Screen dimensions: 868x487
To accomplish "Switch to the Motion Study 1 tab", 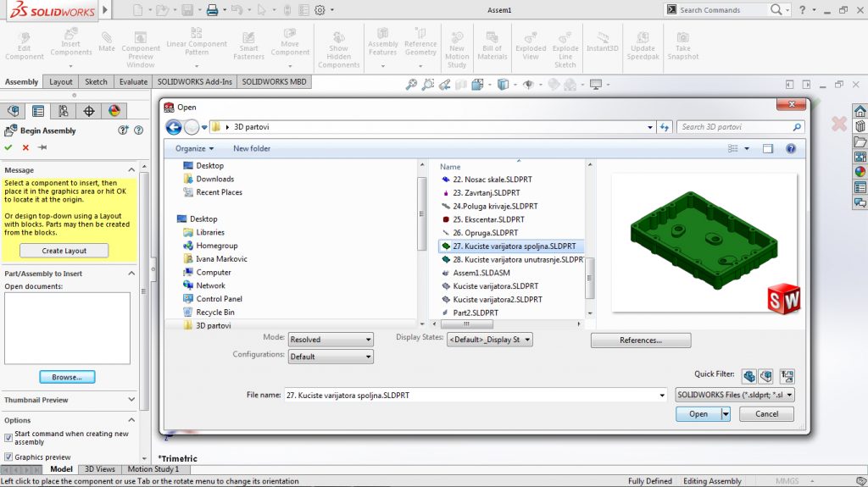I will pyautogui.click(x=153, y=468).
